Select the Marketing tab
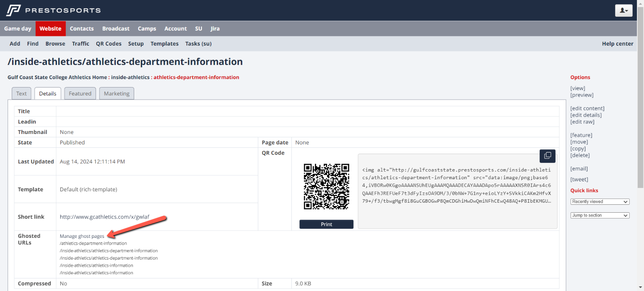This screenshot has height=291, width=644. click(117, 94)
